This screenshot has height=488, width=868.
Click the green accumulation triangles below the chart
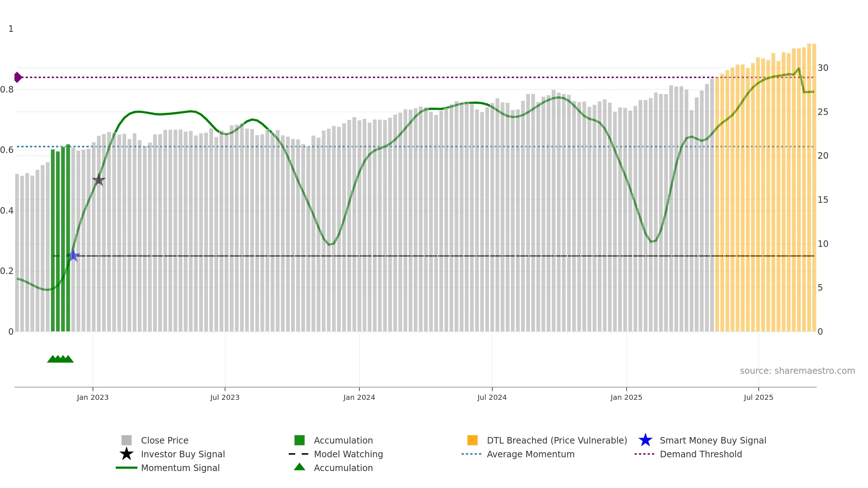pos(60,359)
